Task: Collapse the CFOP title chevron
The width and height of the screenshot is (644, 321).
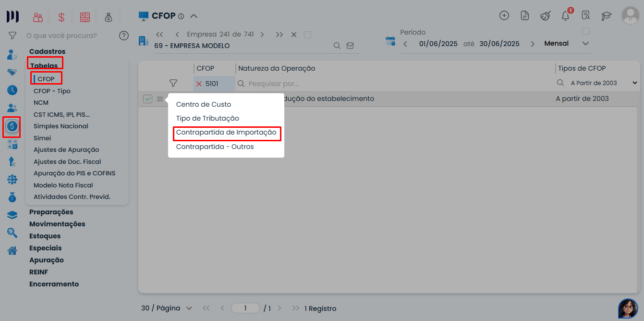Action: pos(194,16)
